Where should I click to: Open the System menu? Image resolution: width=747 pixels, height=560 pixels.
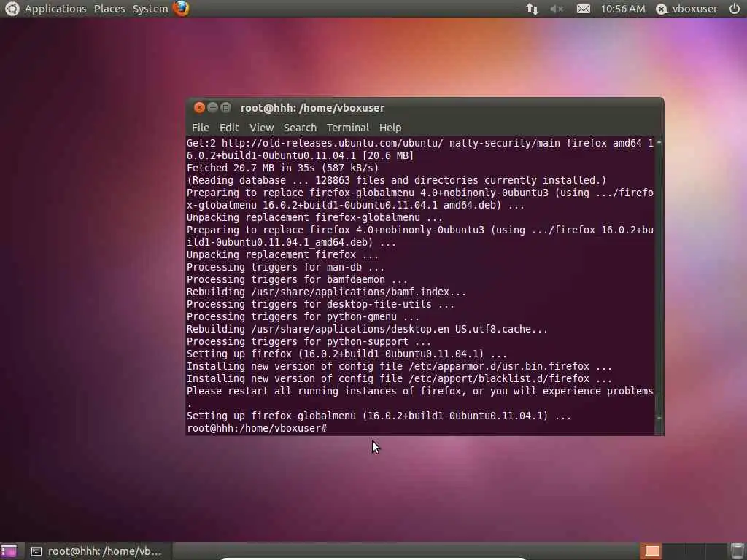[150, 9]
